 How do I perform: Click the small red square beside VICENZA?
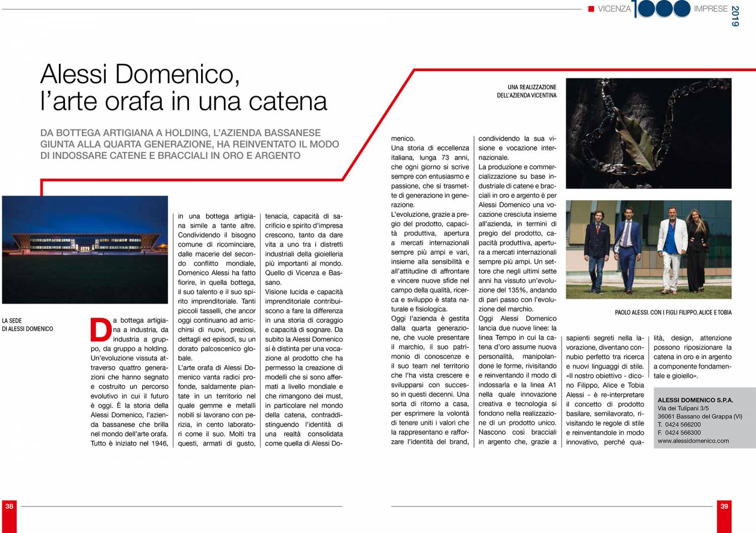(591, 9)
